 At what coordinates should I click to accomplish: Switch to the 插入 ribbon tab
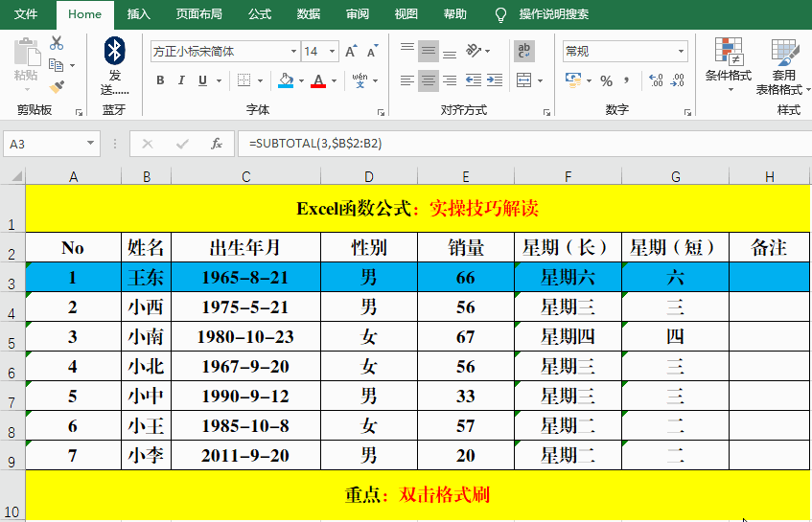click(139, 14)
